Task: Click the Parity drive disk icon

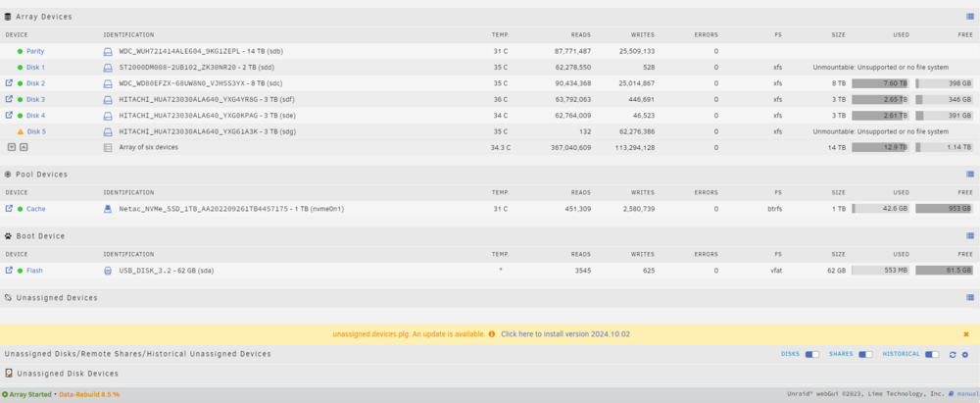Action: tap(108, 51)
